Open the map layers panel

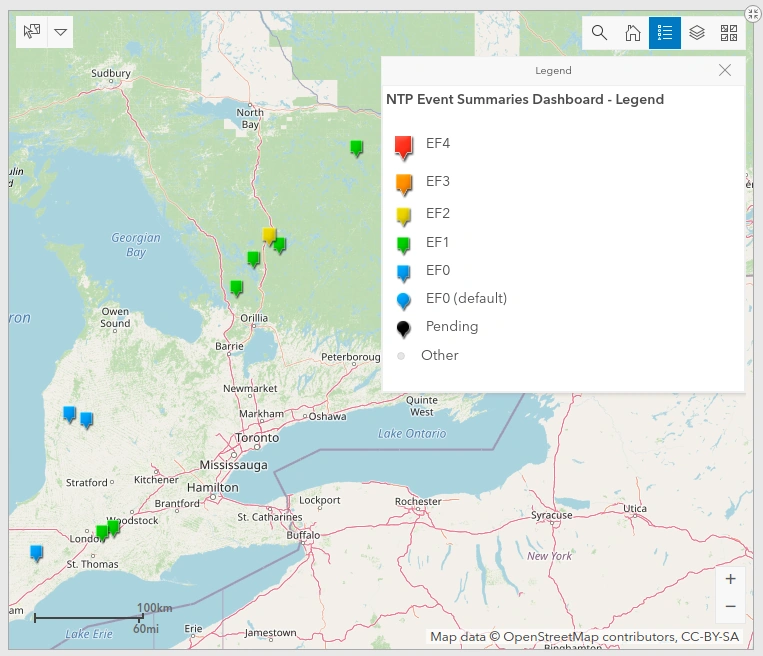[697, 33]
